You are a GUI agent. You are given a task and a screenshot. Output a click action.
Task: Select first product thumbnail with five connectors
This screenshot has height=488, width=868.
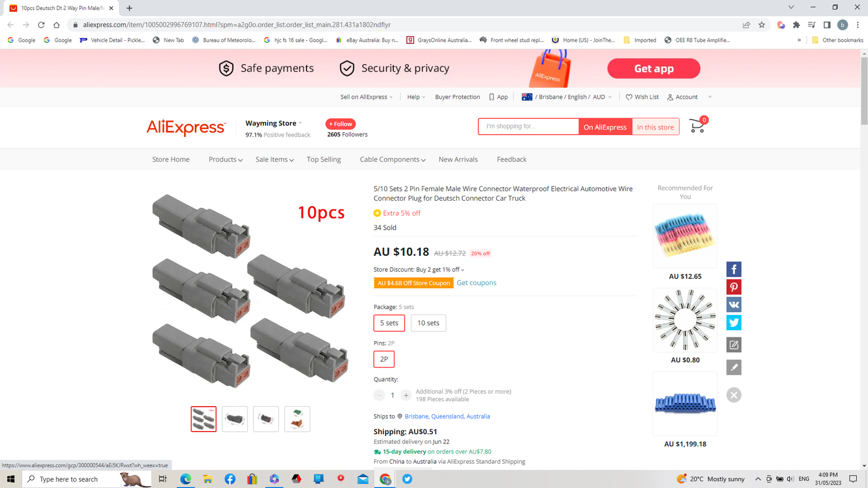click(203, 419)
